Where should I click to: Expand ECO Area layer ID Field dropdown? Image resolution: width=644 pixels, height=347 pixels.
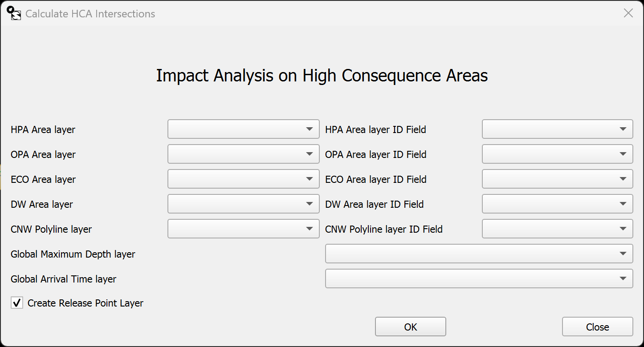(557, 179)
